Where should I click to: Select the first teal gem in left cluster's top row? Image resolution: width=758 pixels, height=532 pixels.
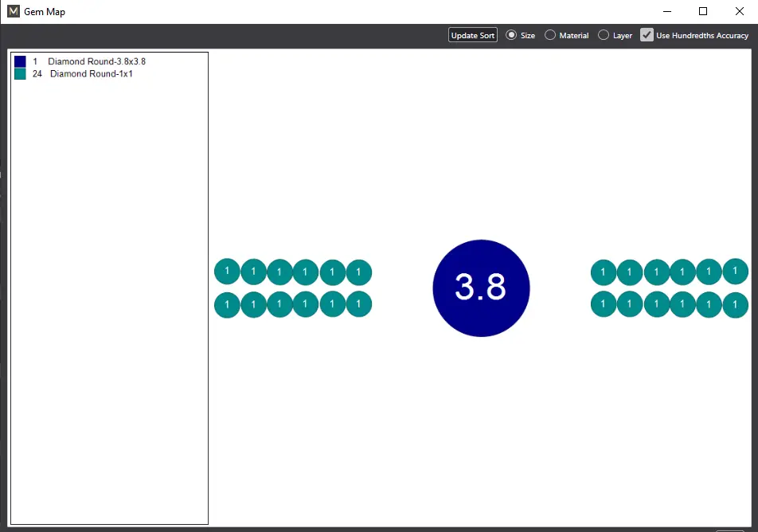(x=227, y=272)
